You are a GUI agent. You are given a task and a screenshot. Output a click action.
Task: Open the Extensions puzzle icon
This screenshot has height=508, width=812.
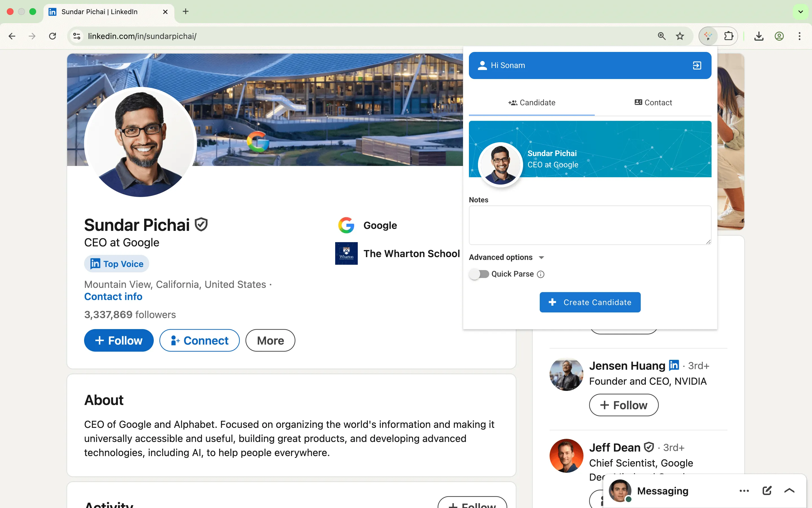[x=728, y=36]
